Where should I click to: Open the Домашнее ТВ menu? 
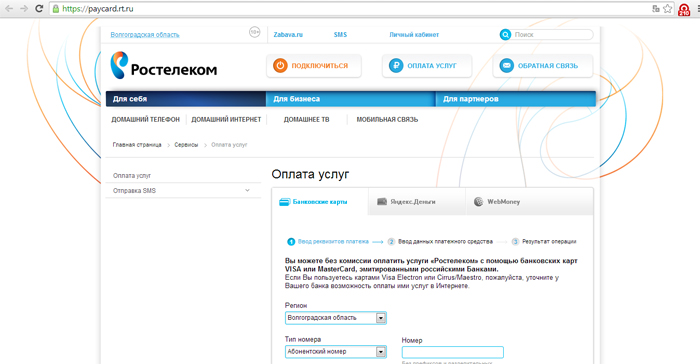pos(307,120)
